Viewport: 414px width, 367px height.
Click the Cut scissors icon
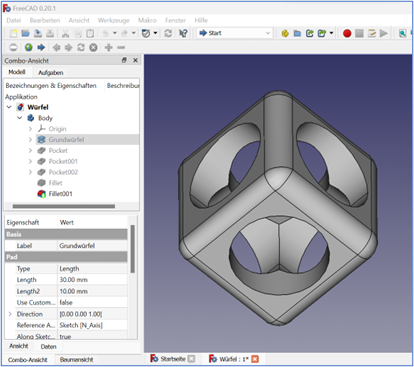[x=65, y=33]
